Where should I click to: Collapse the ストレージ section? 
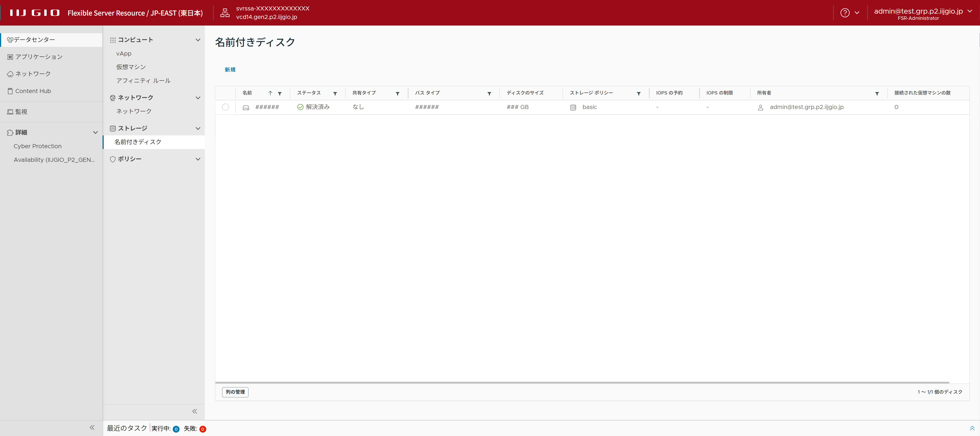(x=198, y=129)
